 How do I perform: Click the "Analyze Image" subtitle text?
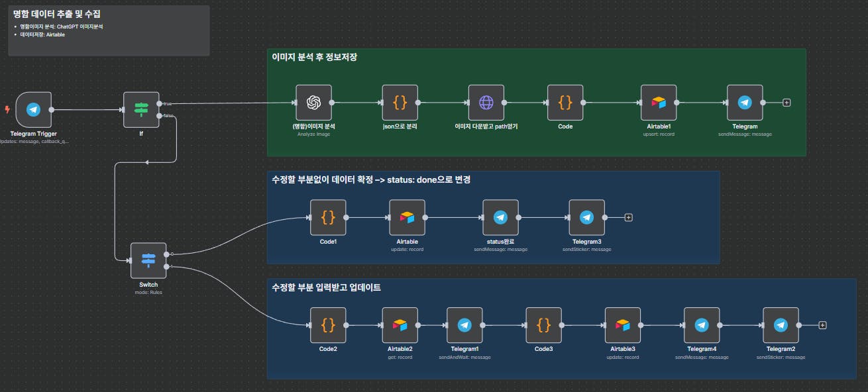(314, 134)
